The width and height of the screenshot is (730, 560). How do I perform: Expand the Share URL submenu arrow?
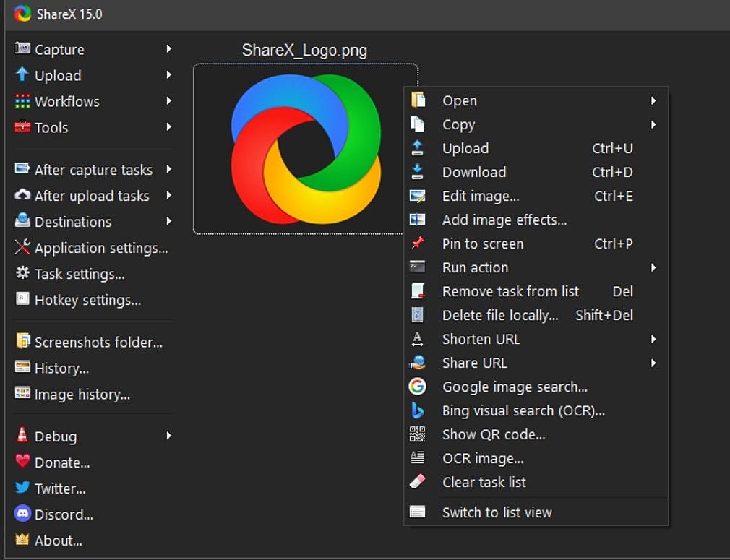[653, 363]
